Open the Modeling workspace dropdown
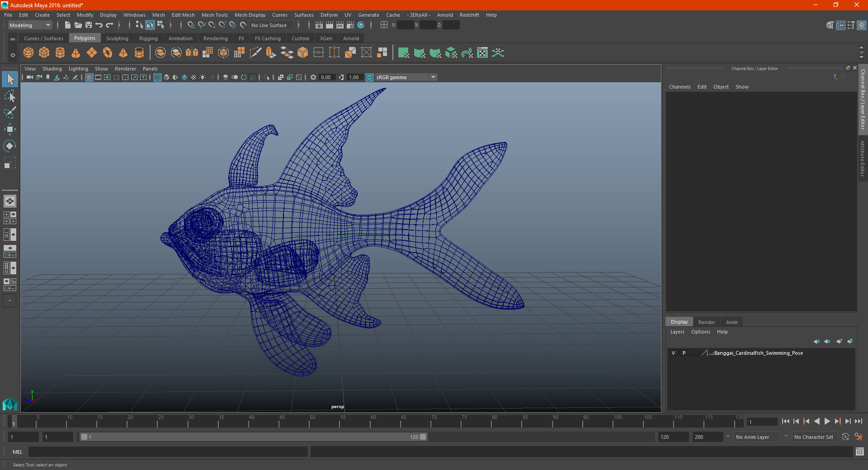Screen dimensions: 868x470 pyautogui.click(x=30, y=25)
